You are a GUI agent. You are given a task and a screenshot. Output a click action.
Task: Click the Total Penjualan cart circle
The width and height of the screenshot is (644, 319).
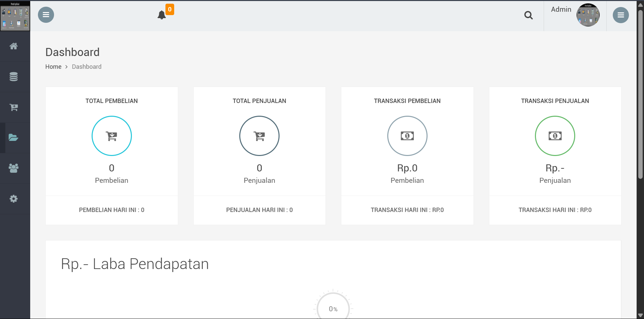coord(259,136)
